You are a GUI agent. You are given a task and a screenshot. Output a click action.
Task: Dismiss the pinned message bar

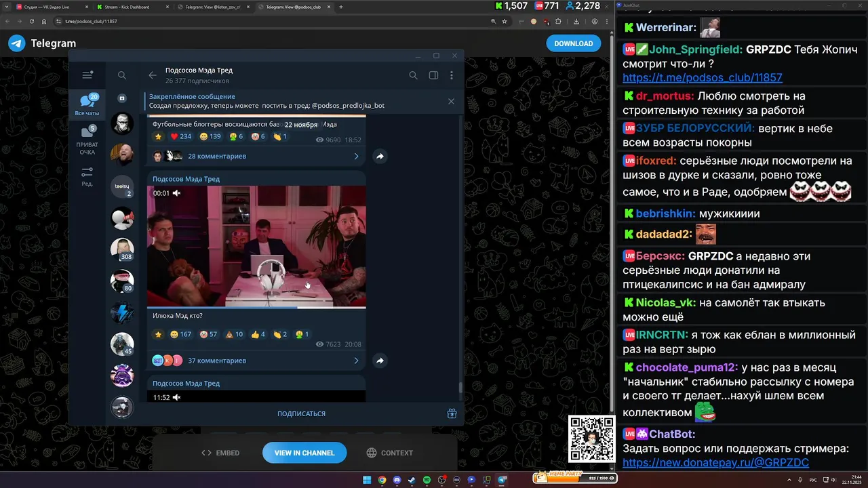click(451, 102)
